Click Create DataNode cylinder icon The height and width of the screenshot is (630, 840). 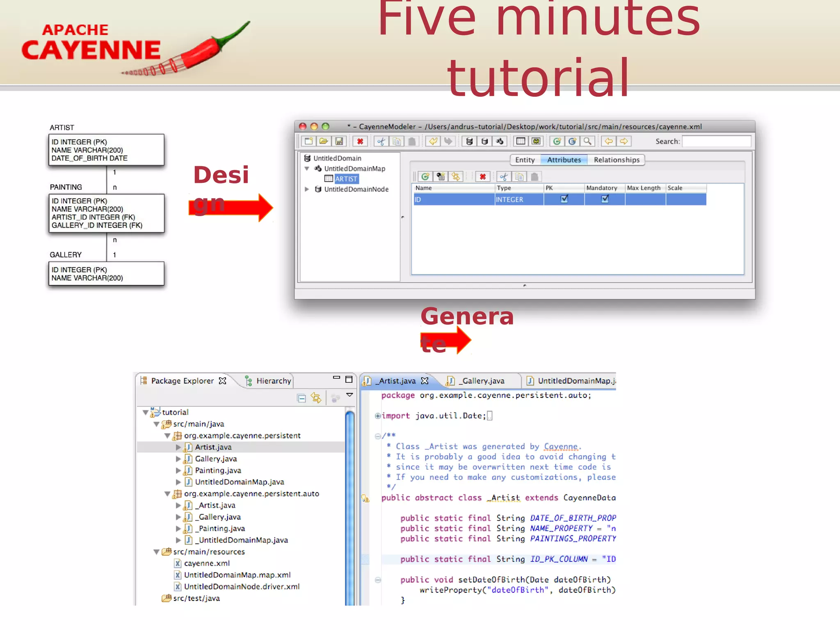coord(484,142)
